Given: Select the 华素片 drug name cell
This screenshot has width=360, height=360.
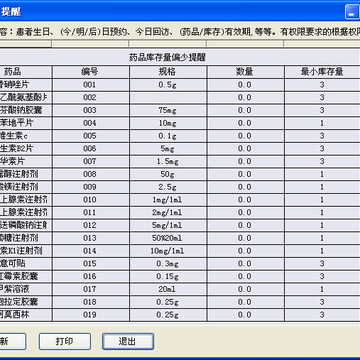Looking at the screenshot, I should coord(26,161).
